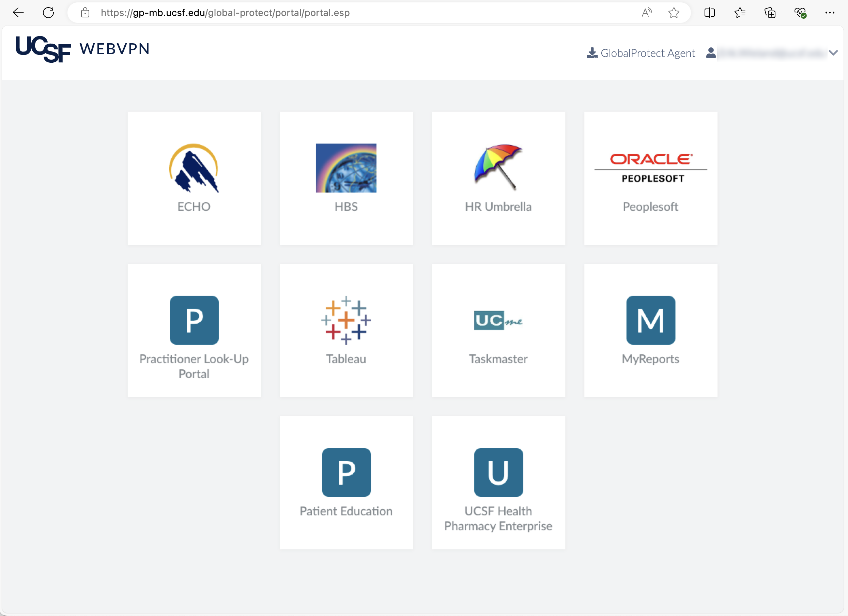Open the Favorites list icon
The image size is (848, 616).
coord(740,12)
